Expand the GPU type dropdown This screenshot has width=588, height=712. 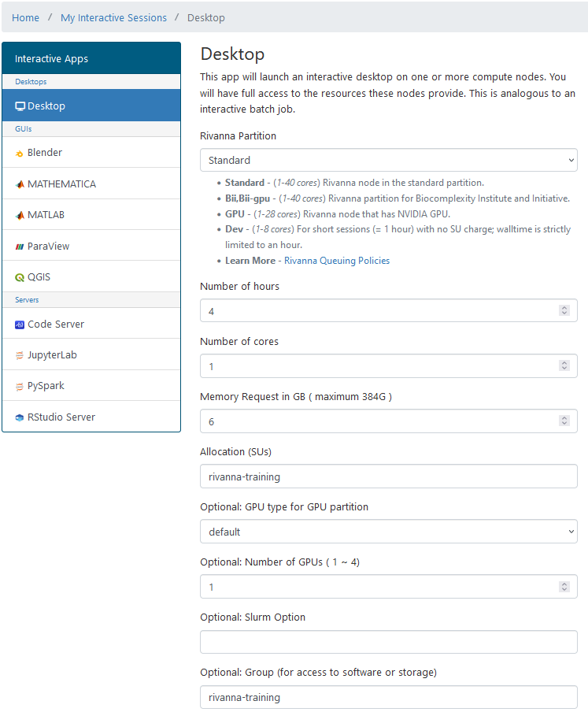pos(388,532)
